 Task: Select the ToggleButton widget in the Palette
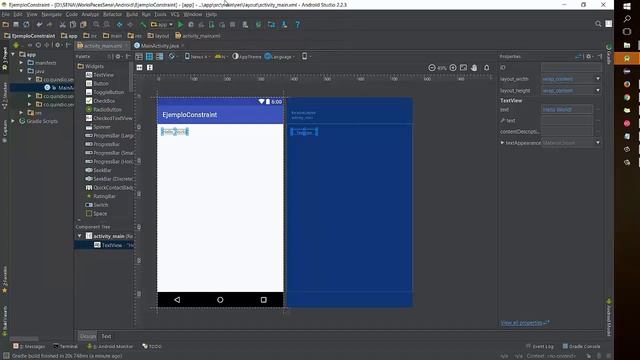coord(104,92)
